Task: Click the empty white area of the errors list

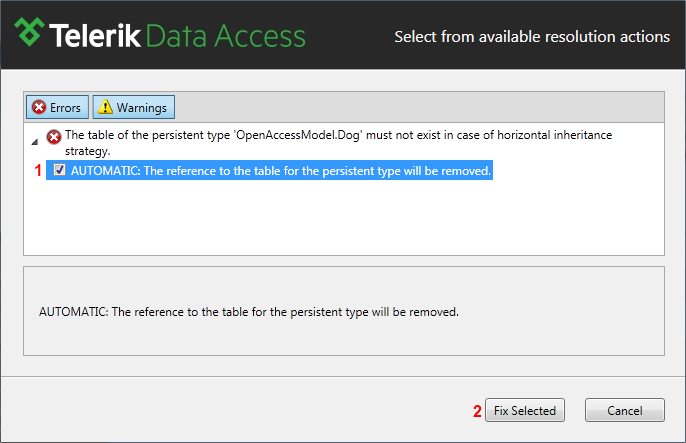Action: tap(344, 217)
